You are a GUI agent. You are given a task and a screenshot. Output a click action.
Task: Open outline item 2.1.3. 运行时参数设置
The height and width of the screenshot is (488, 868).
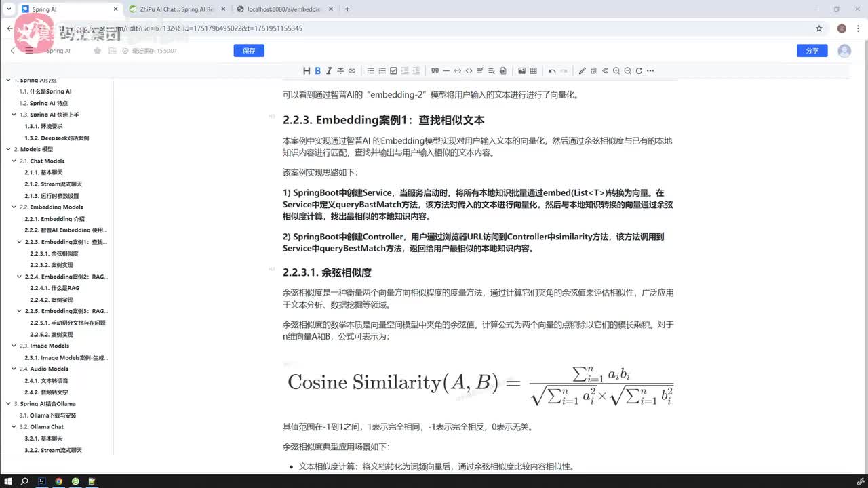point(52,196)
